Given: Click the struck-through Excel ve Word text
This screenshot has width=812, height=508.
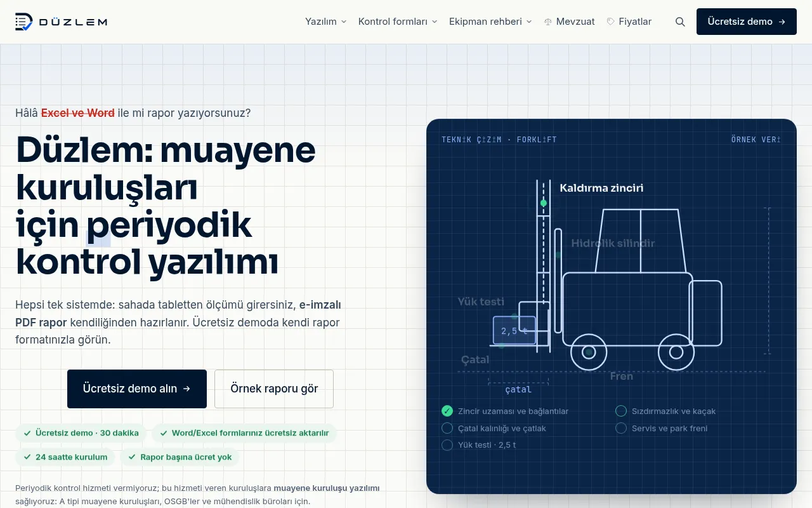Looking at the screenshot, I should pyautogui.click(x=78, y=113).
